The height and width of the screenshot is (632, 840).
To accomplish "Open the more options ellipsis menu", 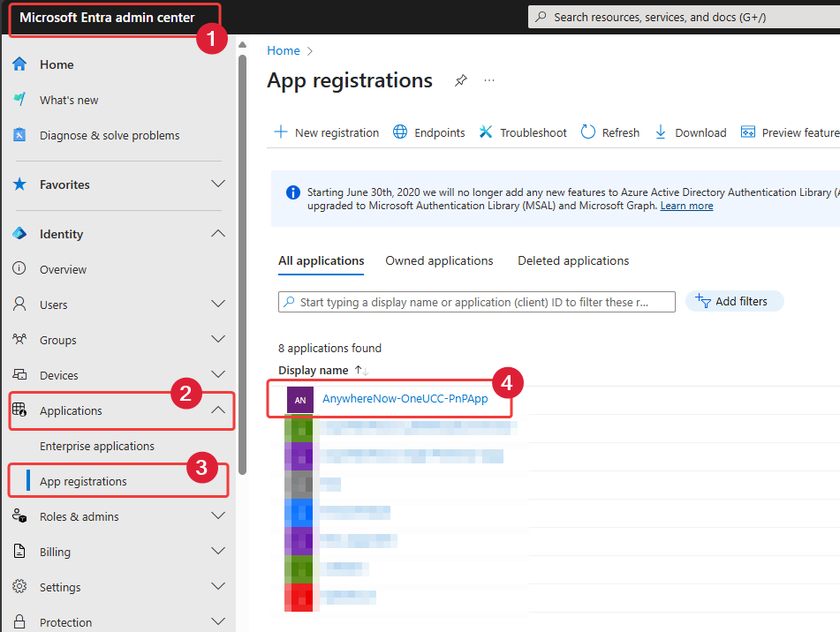I will tap(489, 80).
